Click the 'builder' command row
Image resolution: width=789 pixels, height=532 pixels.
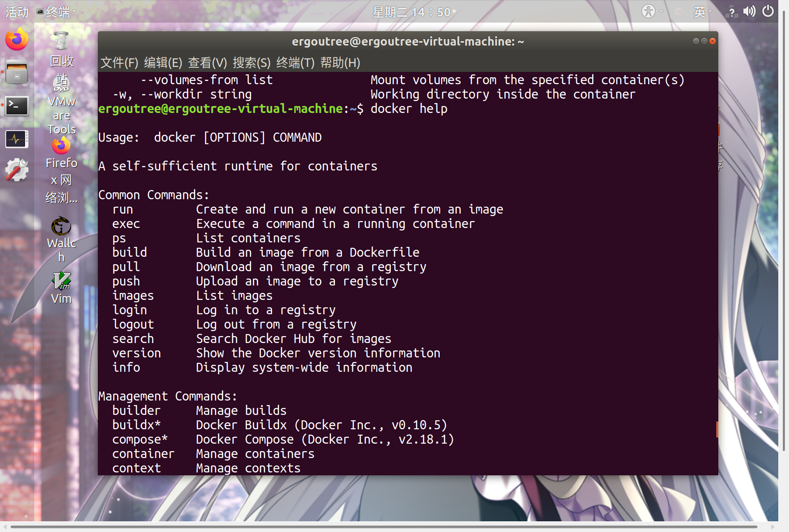(x=199, y=411)
